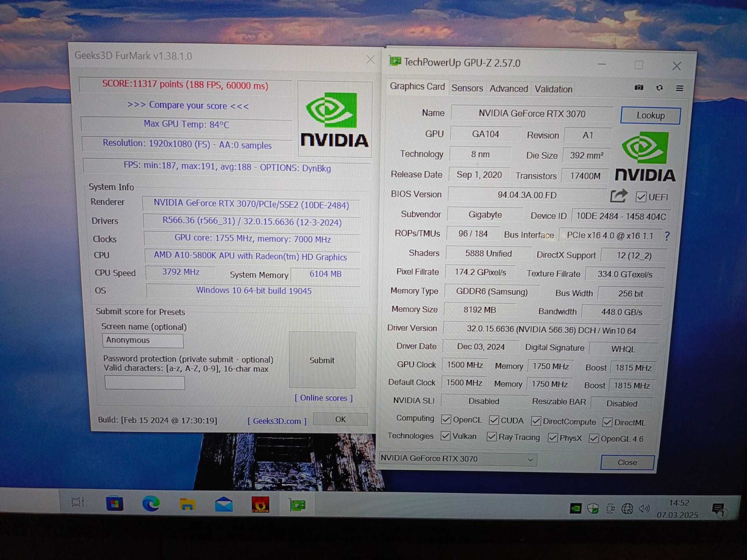Toggle the DirectCompute checkbox
747x560 pixels.
click(x=536, y=421)
